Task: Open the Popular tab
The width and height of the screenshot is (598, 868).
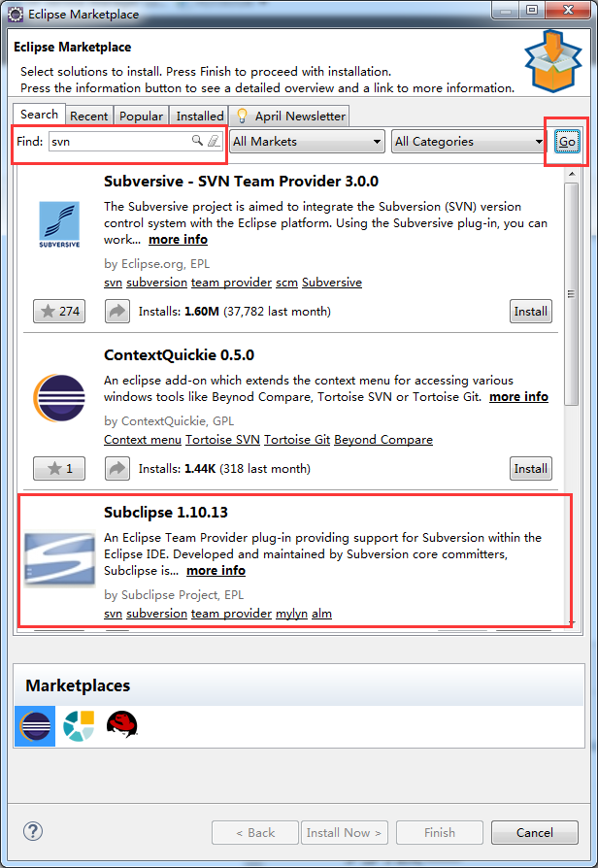Action: (x=141, y=116)
